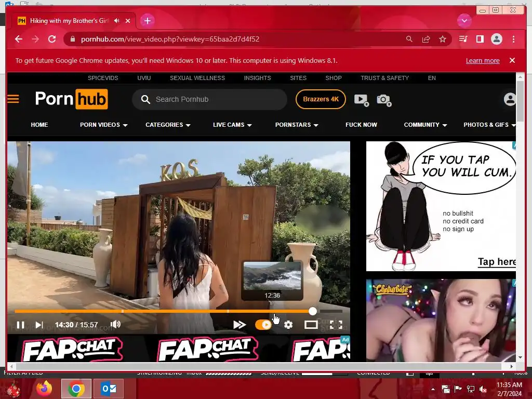
Task: Pause the video with the pause icon
Action: 20,325
